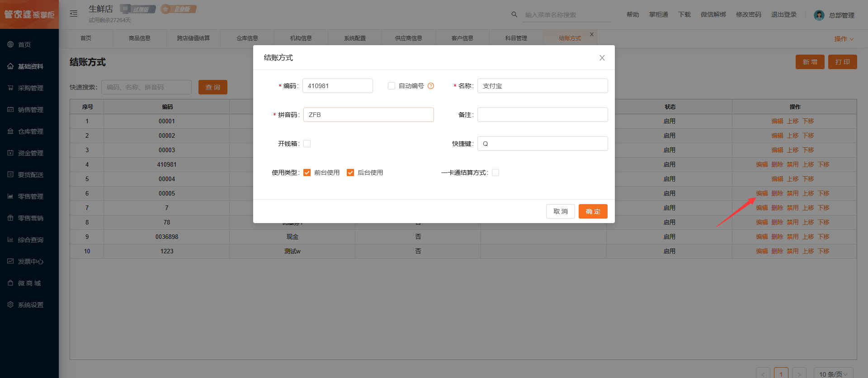The image size is (868, 378).
Task: Click the sidebar collapse hamburger icon
Action: (74, 14)
